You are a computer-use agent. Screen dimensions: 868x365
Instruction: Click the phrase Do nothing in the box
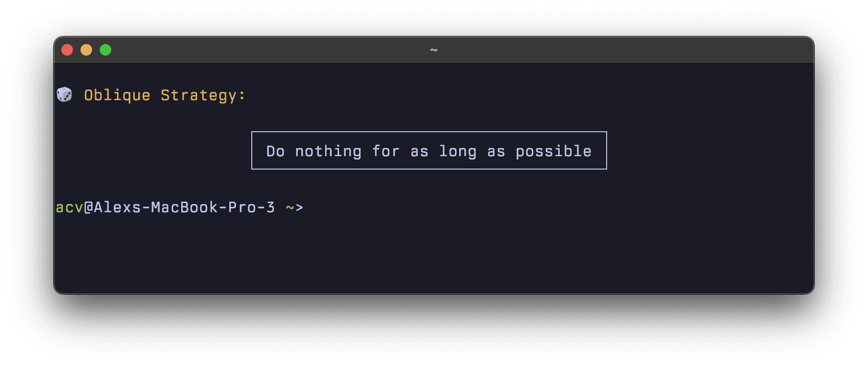(315, 150)
